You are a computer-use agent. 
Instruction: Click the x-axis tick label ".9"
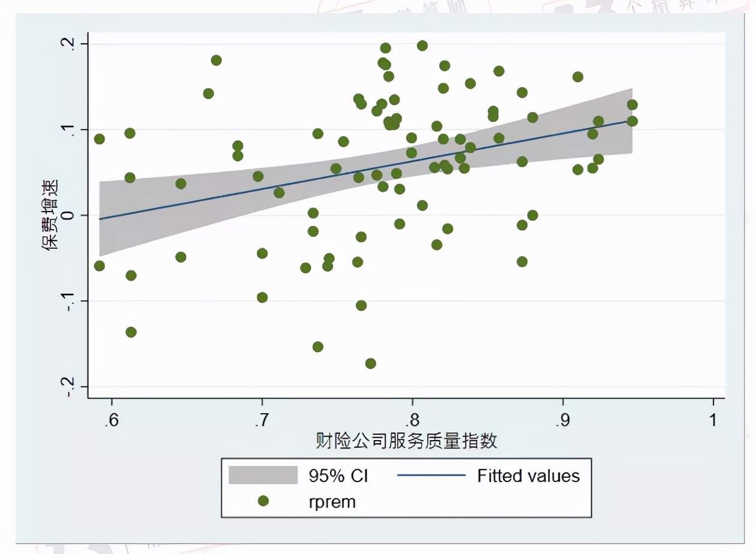(562, 420)
